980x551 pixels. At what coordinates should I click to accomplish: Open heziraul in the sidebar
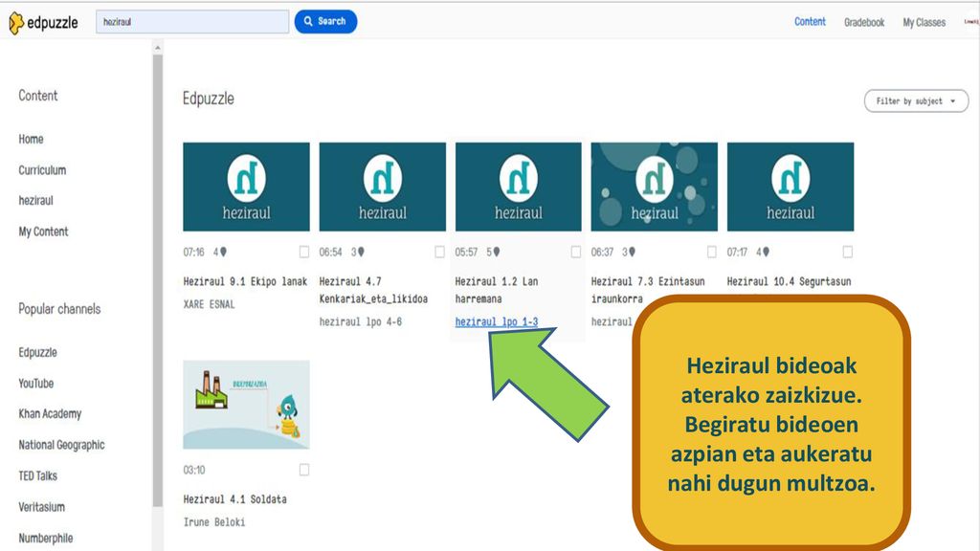tap(35, 201)
